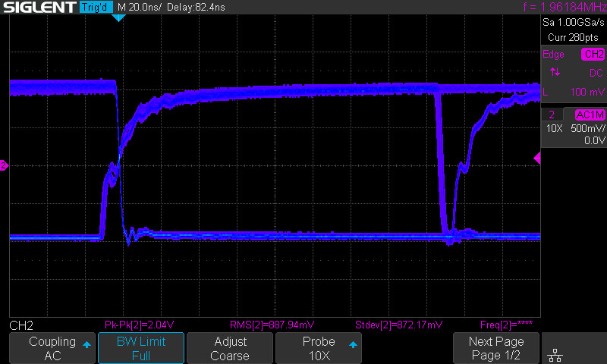This screenshot has width=607, height=364.
Task: Click the trigger position marker triangle
Action: pyautogui.click(x=118, y=17)
